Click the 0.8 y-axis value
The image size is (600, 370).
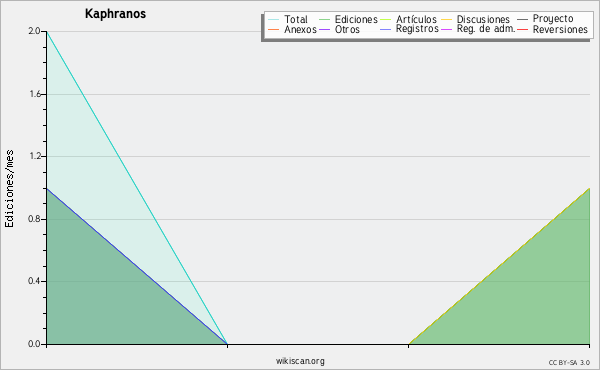pyautogui.click(x=34, y=219)
